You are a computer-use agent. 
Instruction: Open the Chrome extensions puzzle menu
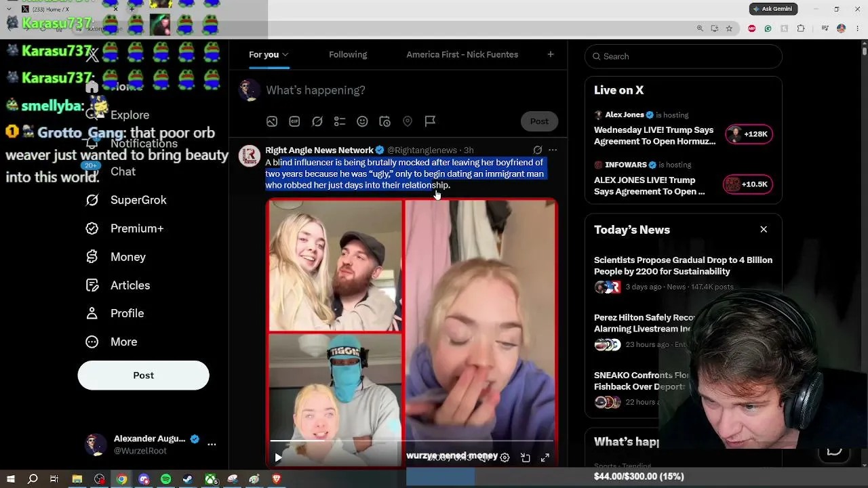point(801,28)
